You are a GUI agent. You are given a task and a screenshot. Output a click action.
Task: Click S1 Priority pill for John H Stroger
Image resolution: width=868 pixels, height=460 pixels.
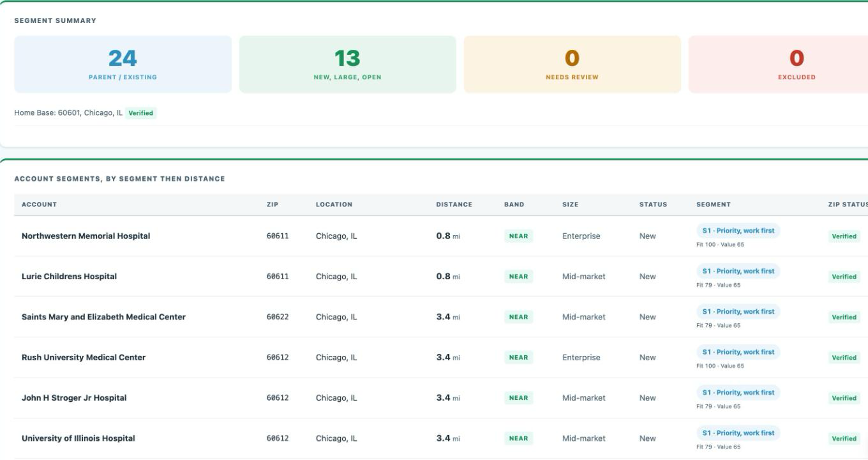click(738, 392)
